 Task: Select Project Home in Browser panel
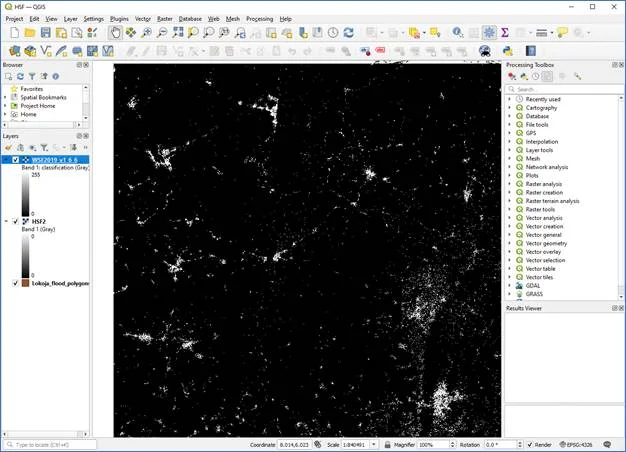[x=37, y=105]
